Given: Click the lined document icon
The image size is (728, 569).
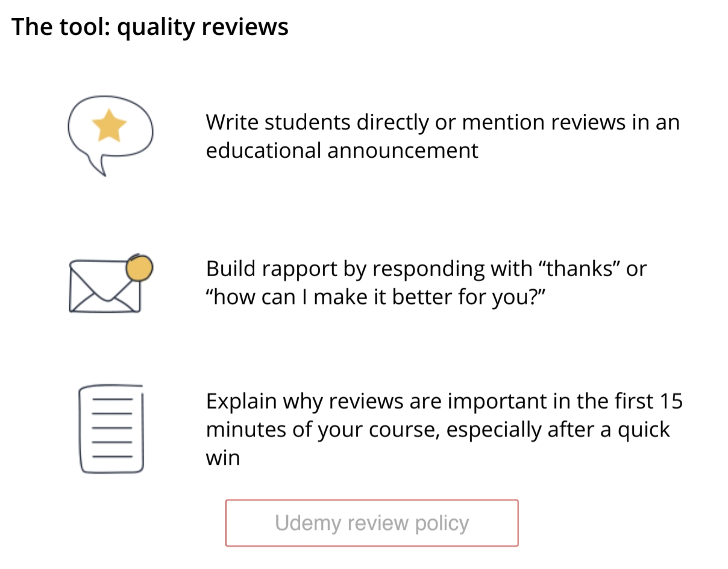Looking at the screenshot, I should [111, 429].
